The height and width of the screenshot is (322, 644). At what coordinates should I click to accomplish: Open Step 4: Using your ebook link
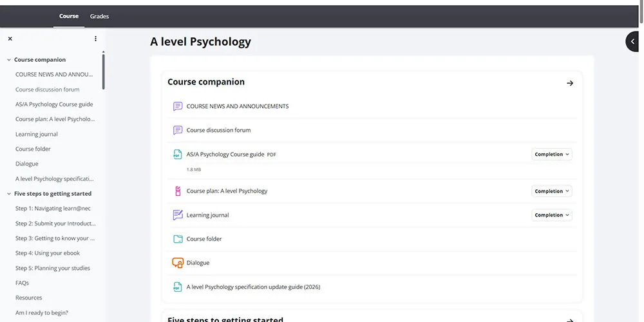[48, 253]
